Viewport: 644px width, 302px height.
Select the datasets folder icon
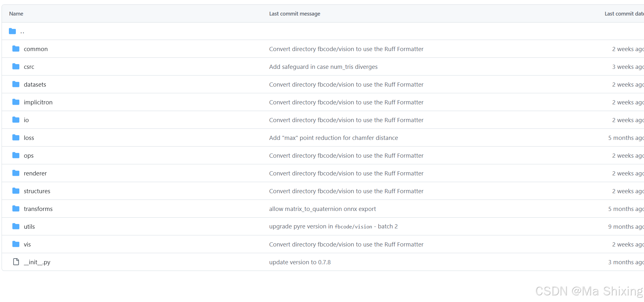point(16,84)
